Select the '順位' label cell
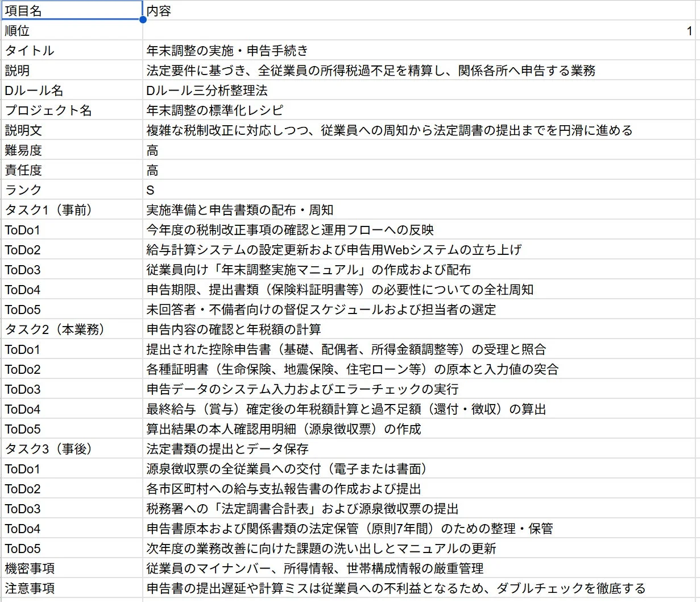The width and height of the screenshot is (700, 602). click(x=71, y=30)
